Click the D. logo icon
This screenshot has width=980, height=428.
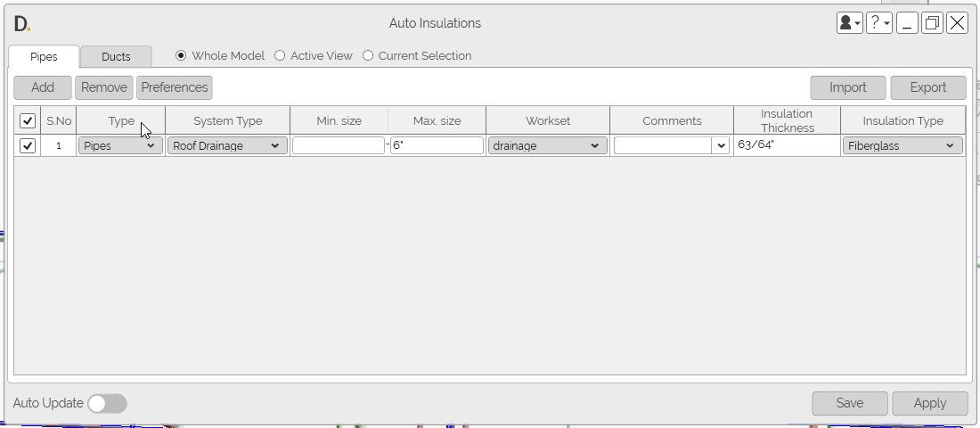(x=22, y=24)
